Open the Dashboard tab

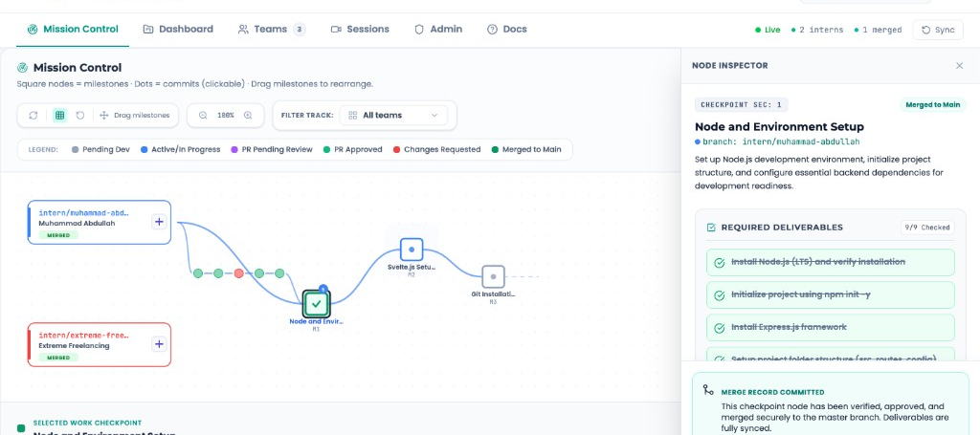[x=178, y=30]
